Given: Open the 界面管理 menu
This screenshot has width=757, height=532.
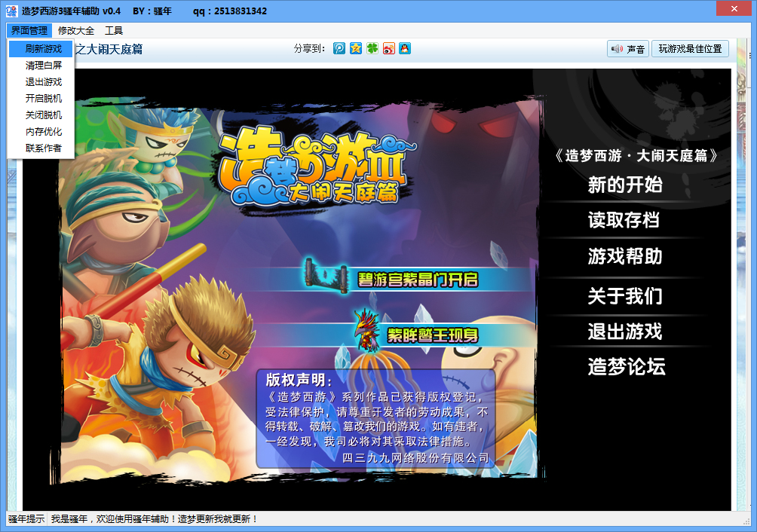Looking at the screenshot, I should 29,30.
